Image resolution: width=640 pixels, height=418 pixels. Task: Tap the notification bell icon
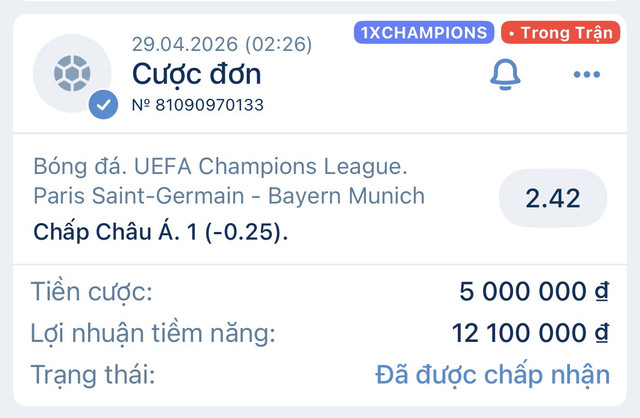point(505,74)
